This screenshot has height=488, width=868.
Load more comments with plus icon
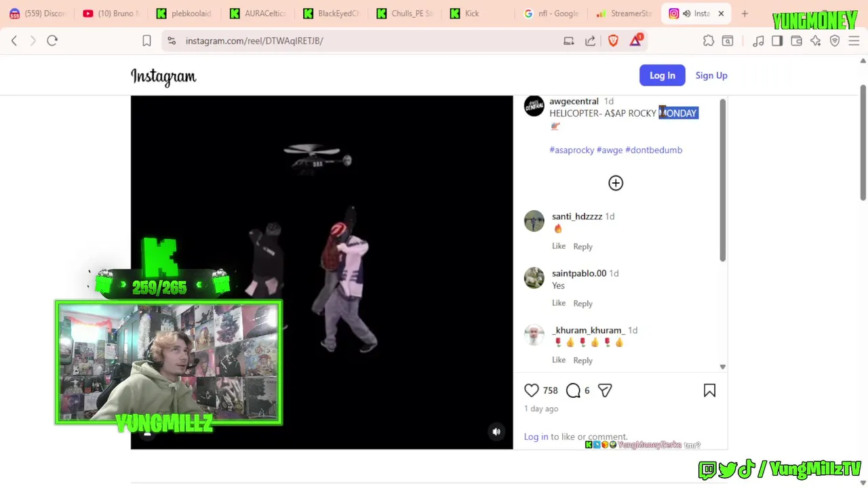pos(616,183)
